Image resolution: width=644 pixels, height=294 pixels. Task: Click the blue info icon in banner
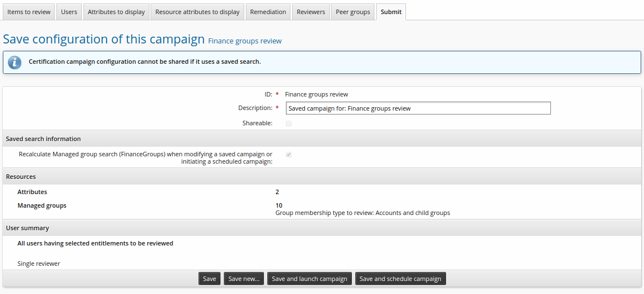click(x=15, y=62)
